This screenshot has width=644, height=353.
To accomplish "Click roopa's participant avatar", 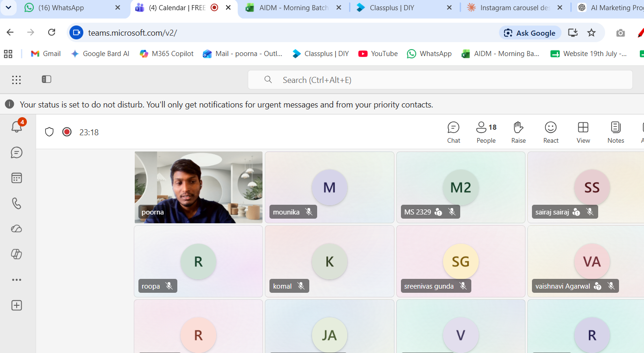I will tap(198, 261).
